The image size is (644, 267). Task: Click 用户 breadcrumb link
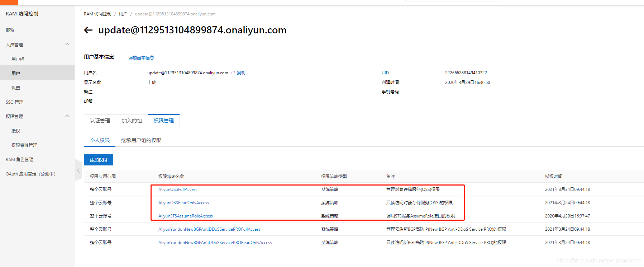(123, 14)
